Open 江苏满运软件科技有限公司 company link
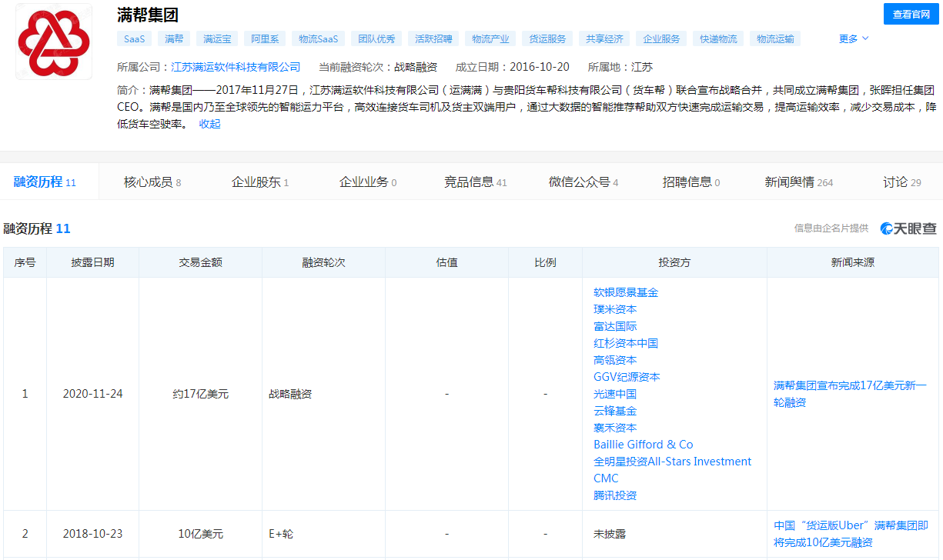This screenshot has height=560, width=943. pyautogui.click(x=236, y=67)
